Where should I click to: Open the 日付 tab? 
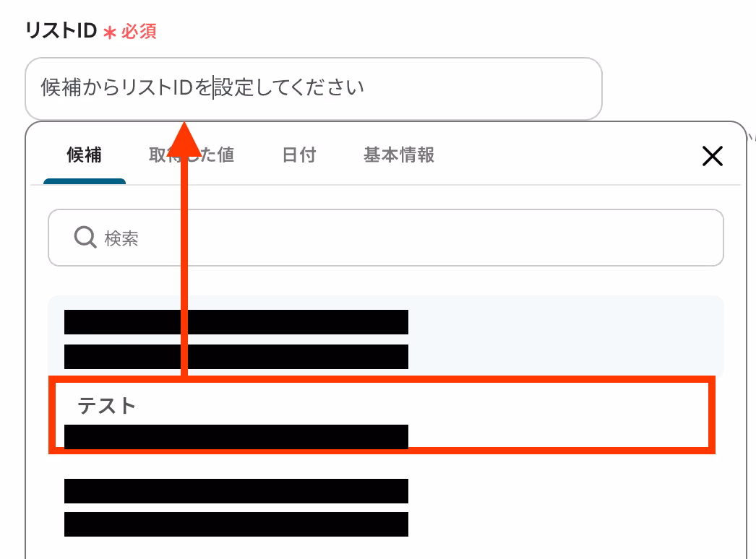299,155
